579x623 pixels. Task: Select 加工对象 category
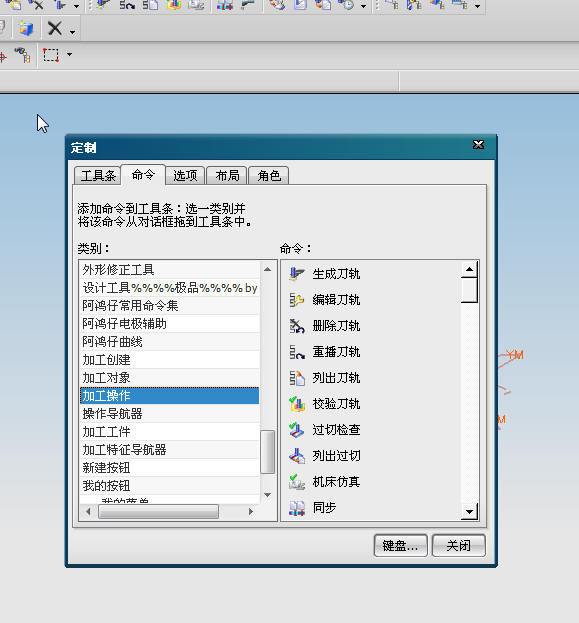coord(170,378)
